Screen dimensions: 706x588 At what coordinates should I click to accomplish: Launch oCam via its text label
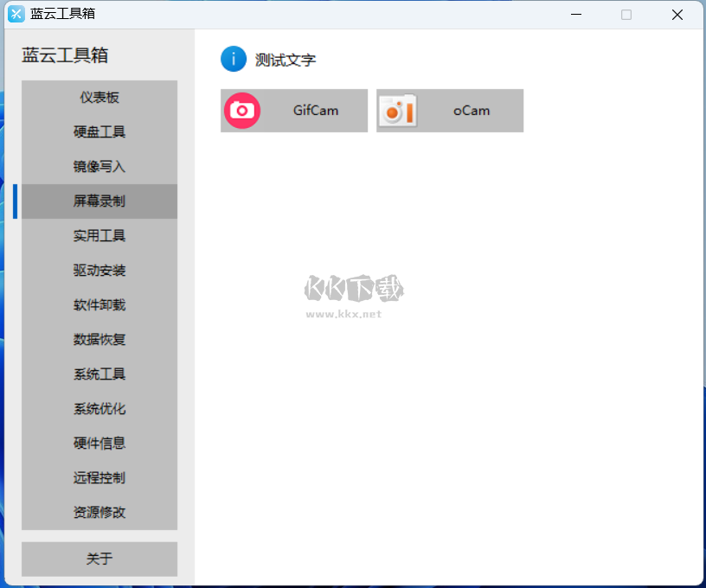pos(472,111)
